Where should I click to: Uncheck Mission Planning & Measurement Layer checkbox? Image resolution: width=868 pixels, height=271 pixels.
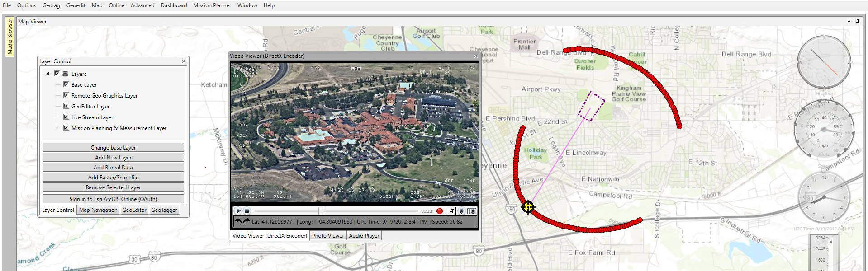tap(66, 128)
